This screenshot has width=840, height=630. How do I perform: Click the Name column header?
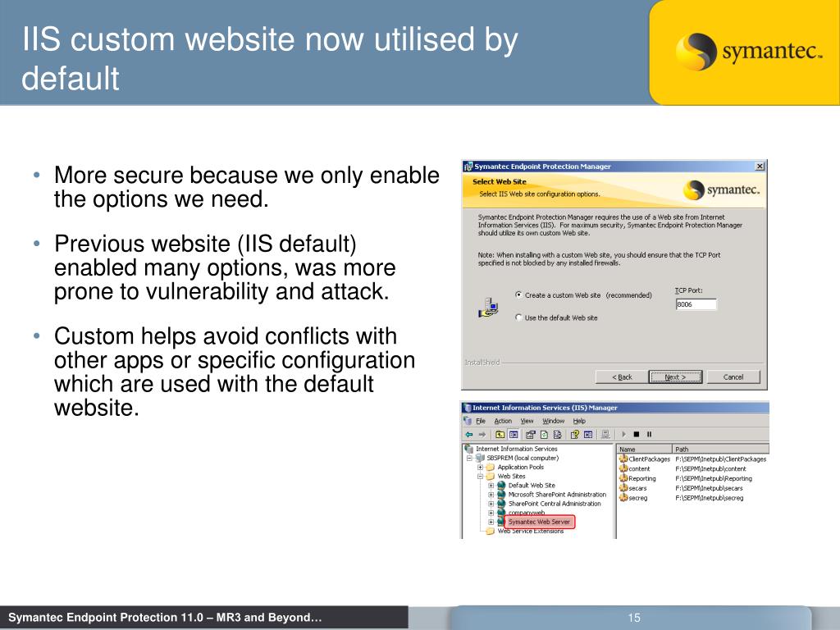tap(644, 449)
